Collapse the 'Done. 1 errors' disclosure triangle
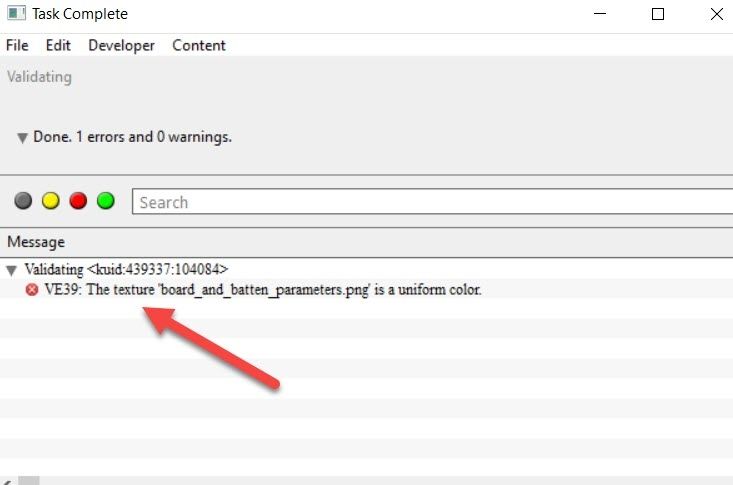The width and height of the screenshot is (733, 485). 22,137
